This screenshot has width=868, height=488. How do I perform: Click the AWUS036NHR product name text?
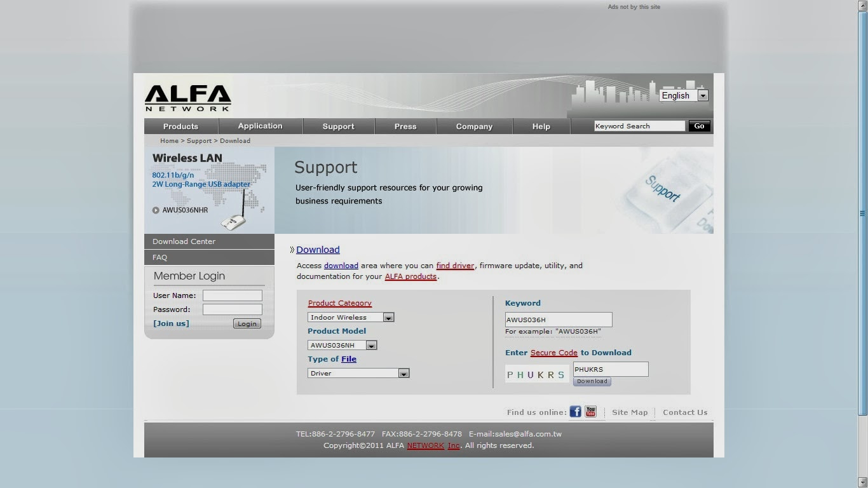pos(185,210)
